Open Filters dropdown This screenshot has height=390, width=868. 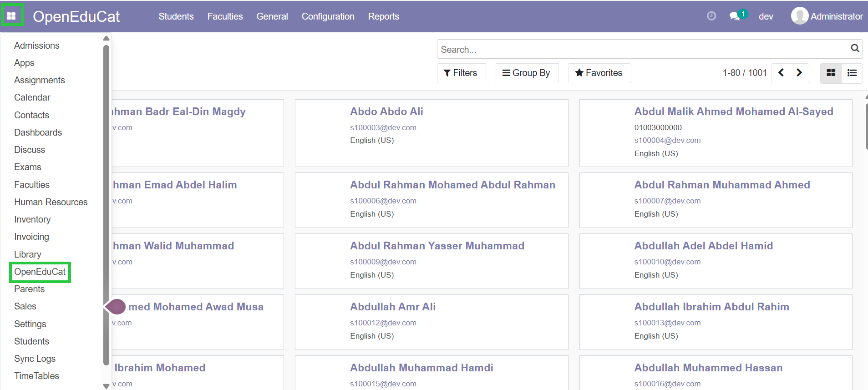[x=461, y=73]
